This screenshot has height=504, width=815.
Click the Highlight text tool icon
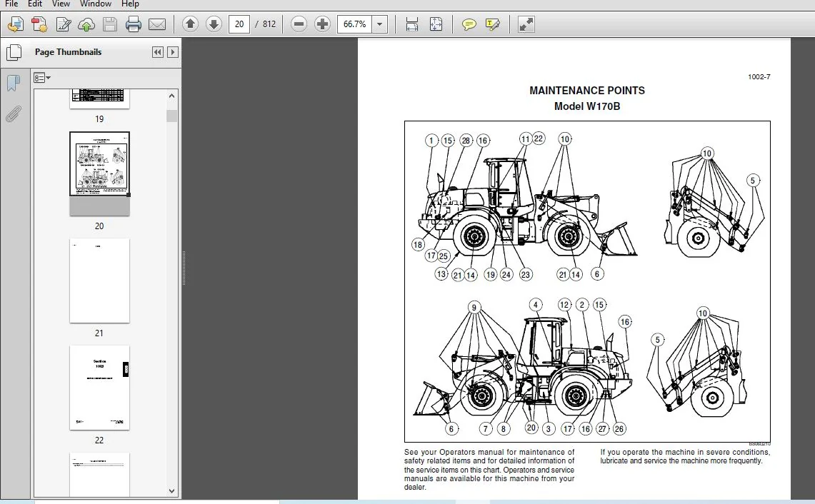tap(492, 24)
